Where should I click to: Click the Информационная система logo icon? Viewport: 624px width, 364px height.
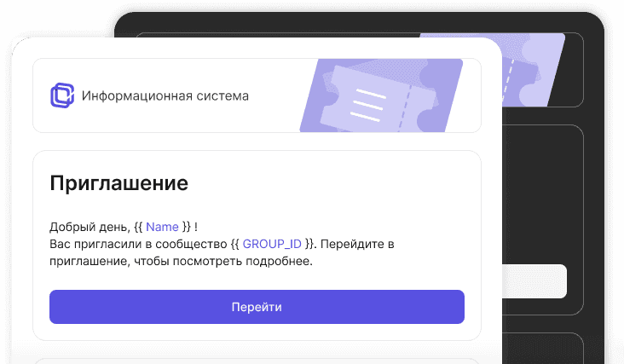(x=62, y=95)
